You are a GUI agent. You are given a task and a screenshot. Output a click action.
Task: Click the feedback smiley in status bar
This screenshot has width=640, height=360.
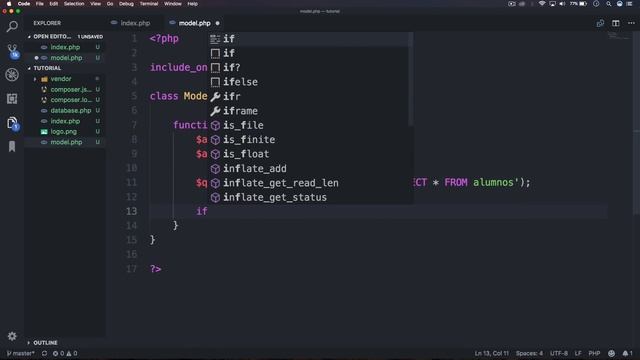pos(611,353)
